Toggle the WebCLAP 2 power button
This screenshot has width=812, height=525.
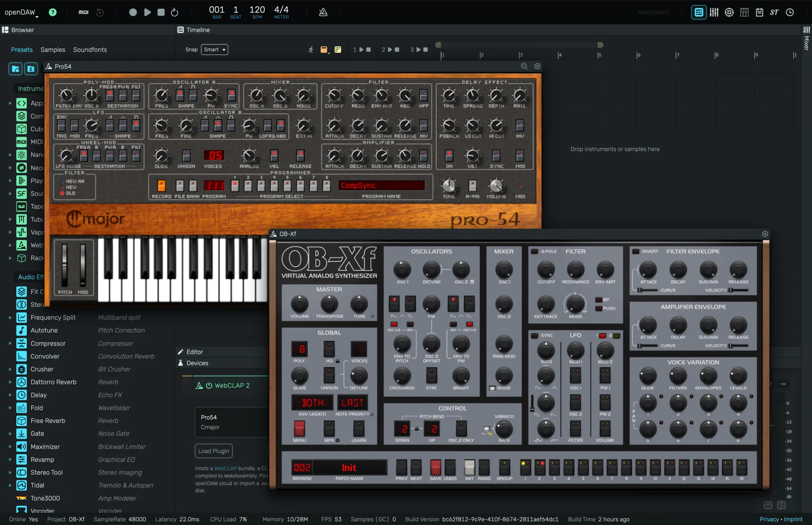pyautogui.click(x=209, y=386)
